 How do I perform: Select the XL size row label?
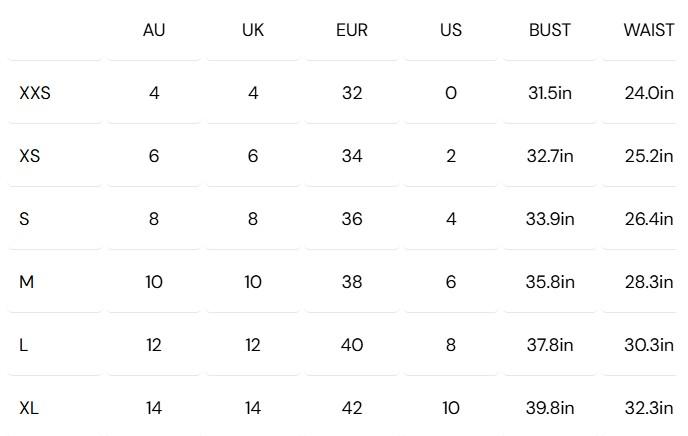point(29,408)
